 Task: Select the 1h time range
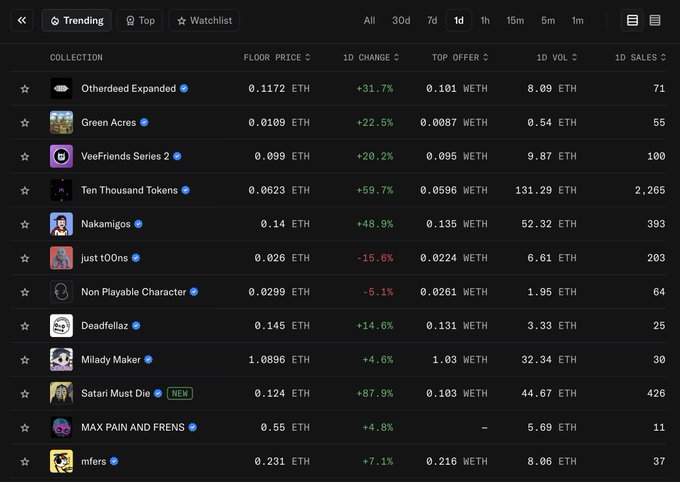(x=485, y=20)
